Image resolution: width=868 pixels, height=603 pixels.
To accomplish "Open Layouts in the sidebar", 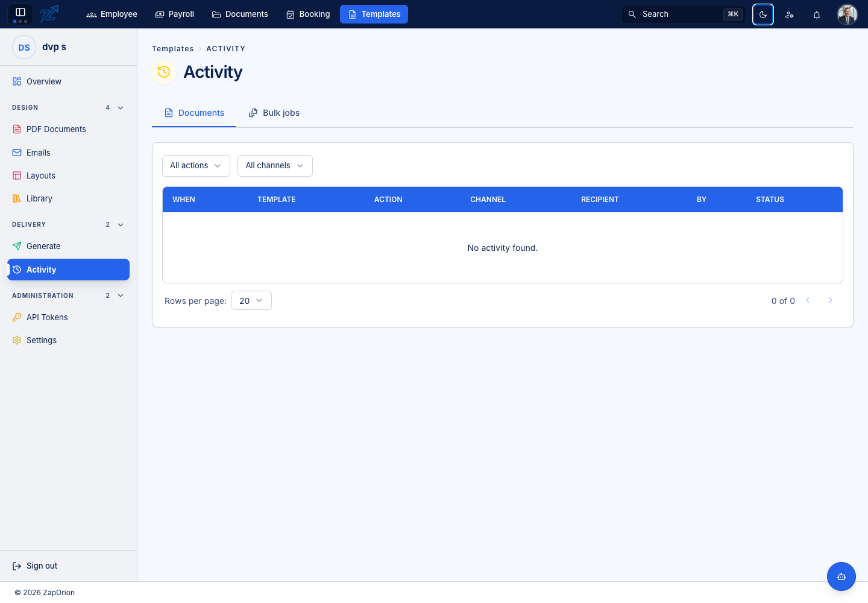I will tap(68, 175).
